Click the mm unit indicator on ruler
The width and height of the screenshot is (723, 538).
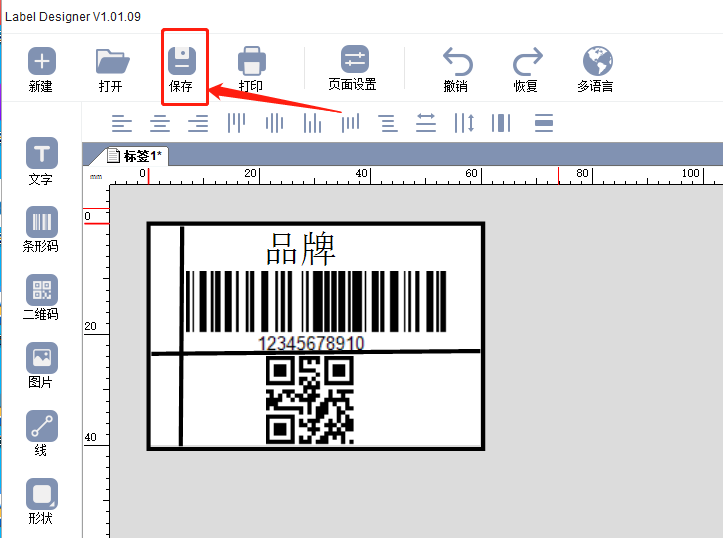[96, 177]
